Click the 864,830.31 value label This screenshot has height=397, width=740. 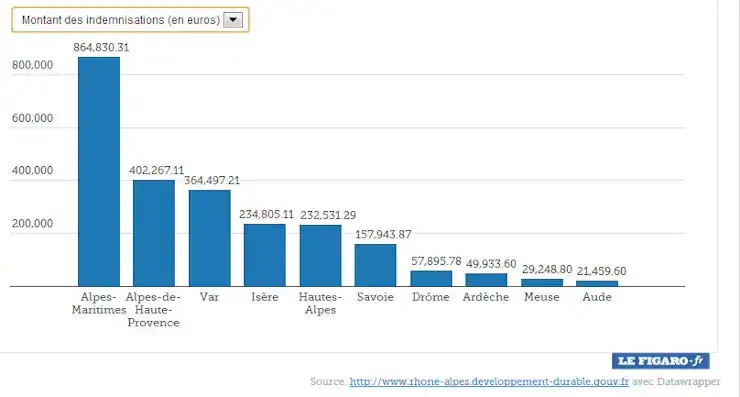coord(101,47)
